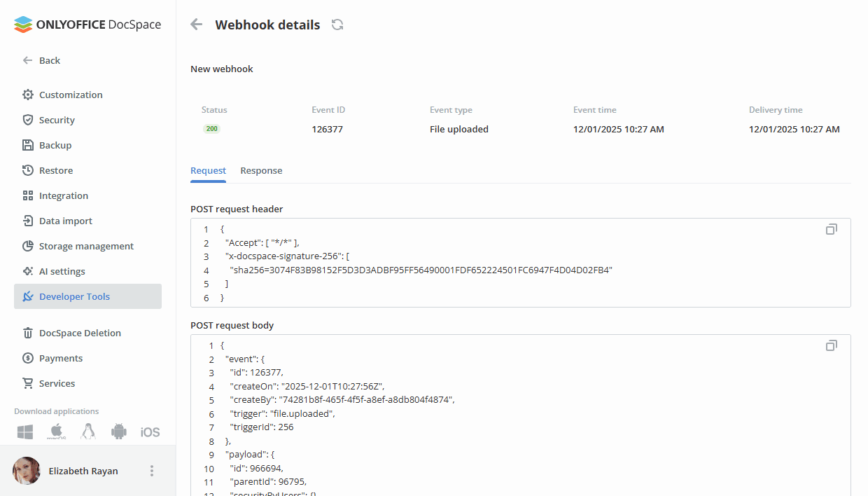Screen dimensions: 868x496
Task: Select the Security shield icon in sidebar
Action: 26,120
